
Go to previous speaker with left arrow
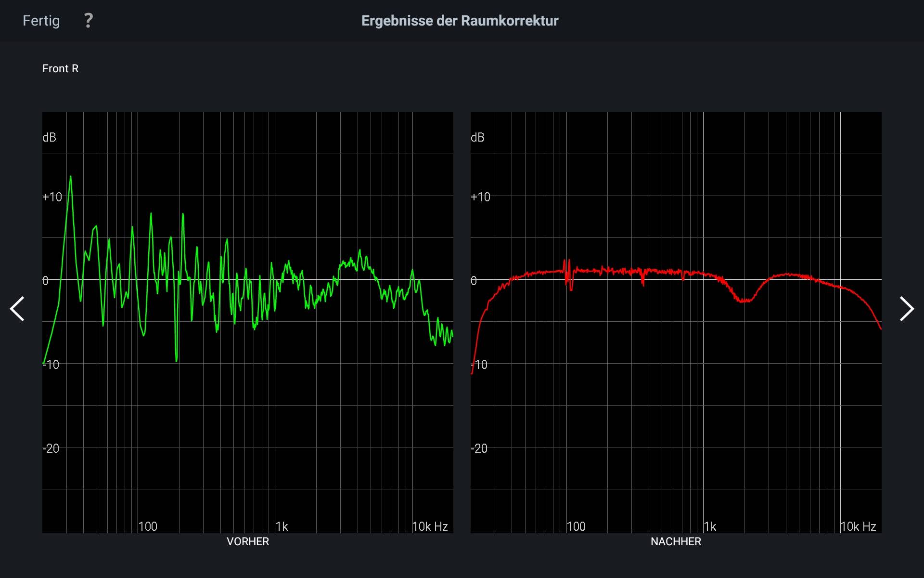tap(17, 309)
